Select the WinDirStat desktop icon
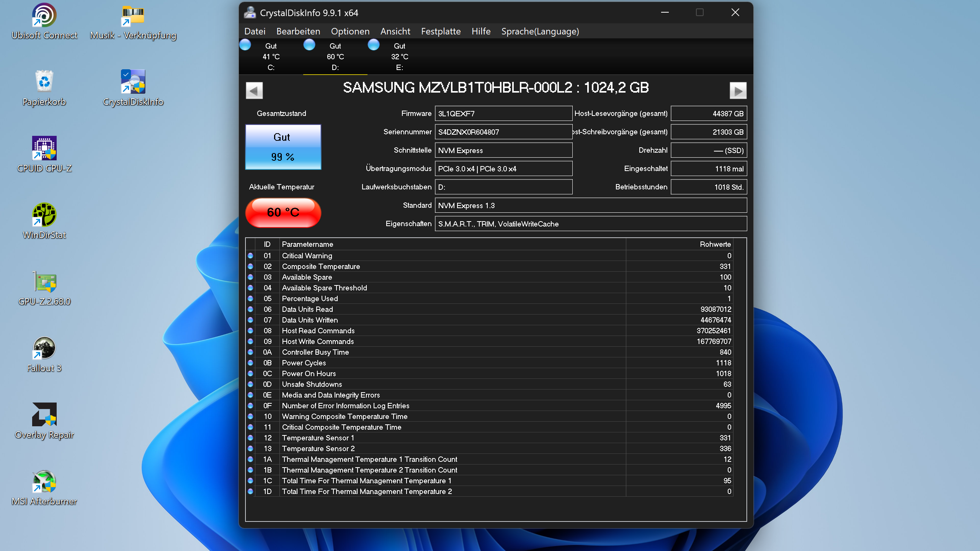 tap(44, 221)
